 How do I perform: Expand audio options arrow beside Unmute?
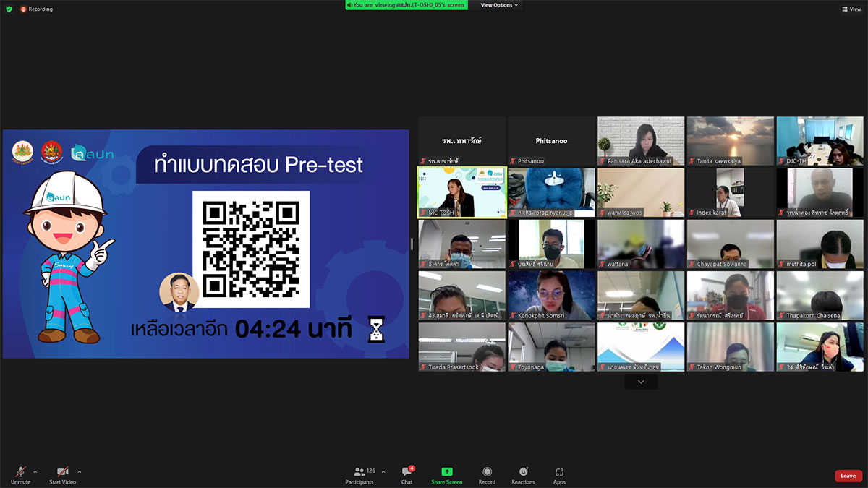pyautogui.click(x=35, y=472)
